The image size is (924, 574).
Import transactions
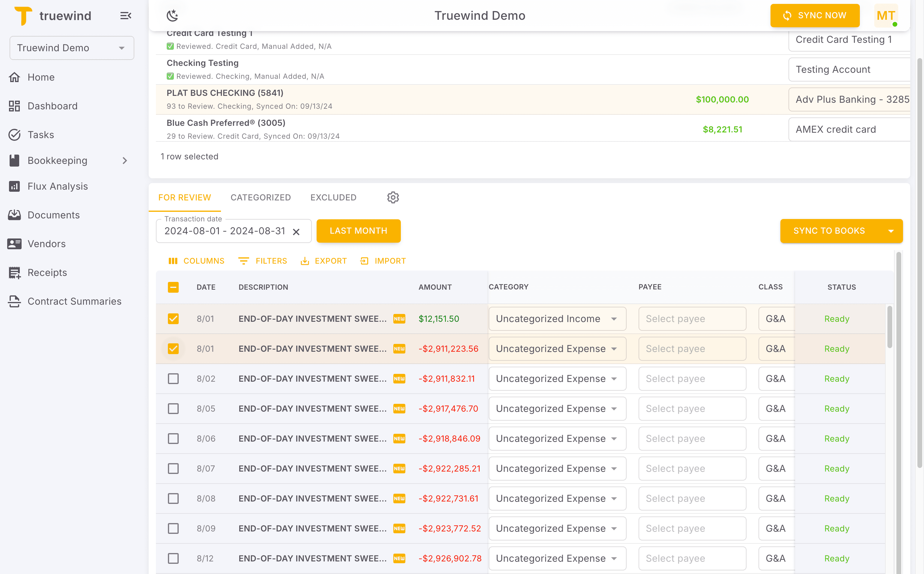pyautogui.click(x=383, y=261)
